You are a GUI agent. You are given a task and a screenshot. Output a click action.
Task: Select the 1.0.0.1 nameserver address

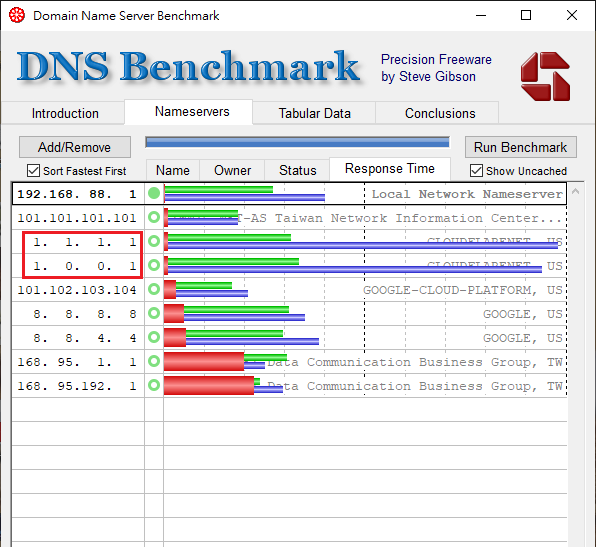85,266
